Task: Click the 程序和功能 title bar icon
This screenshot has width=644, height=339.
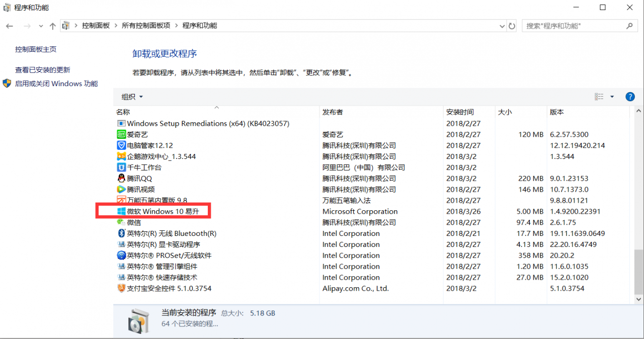Action: pos(7,8)
